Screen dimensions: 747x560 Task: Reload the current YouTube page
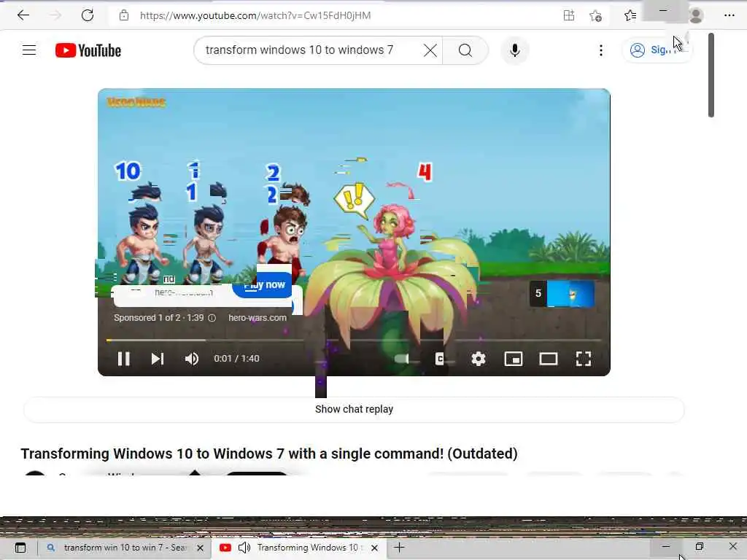pos(88,15)
